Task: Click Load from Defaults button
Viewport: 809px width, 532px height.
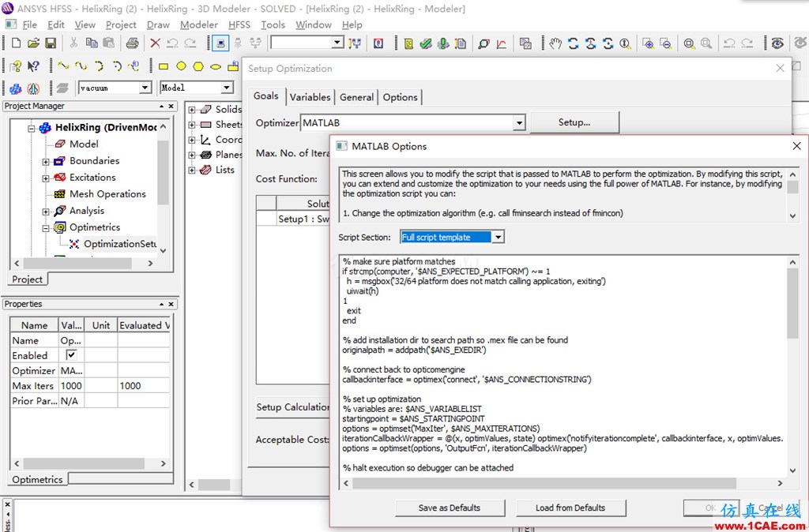Action: [570, 508]
